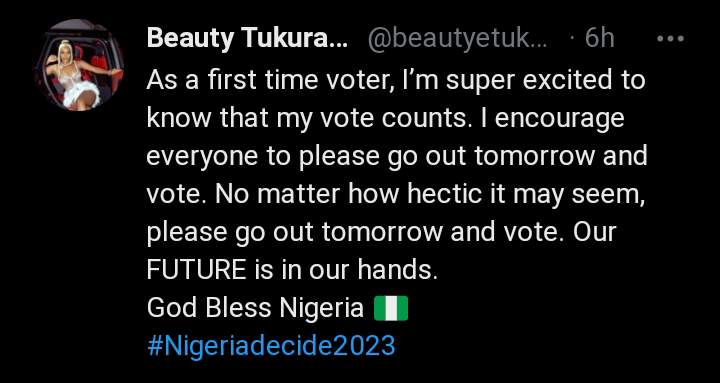Click the words "super excited to"

point(546,80)
